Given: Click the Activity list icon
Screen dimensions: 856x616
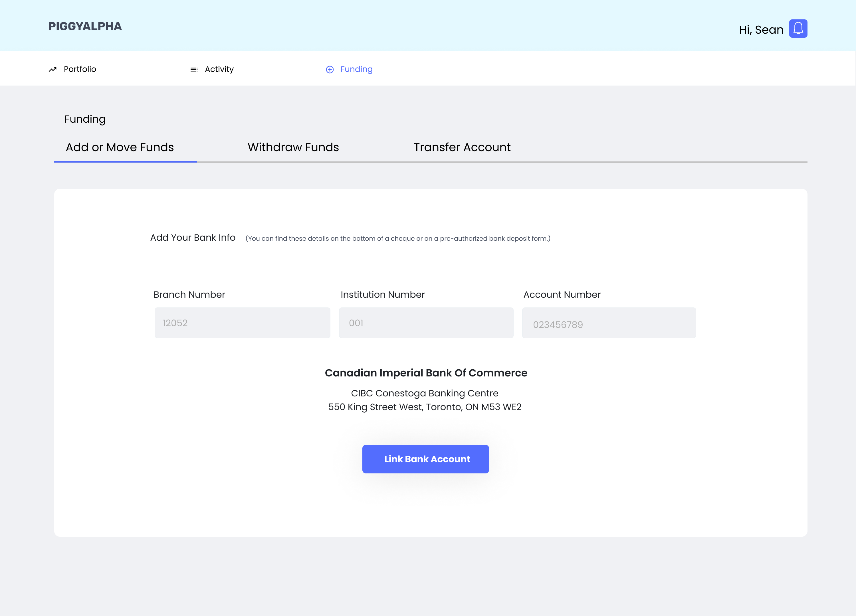Looking at the screenshot, I should point(194,69).
